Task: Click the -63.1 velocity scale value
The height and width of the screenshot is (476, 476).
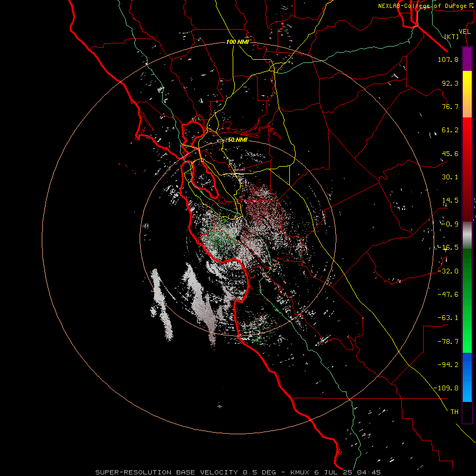Action: 448,318
